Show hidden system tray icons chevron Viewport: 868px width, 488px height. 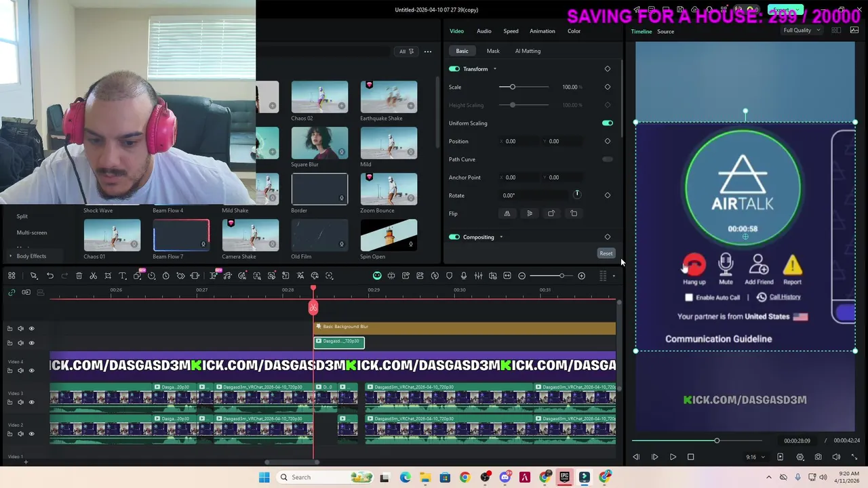pyautogui.click(x=768, y=477)
